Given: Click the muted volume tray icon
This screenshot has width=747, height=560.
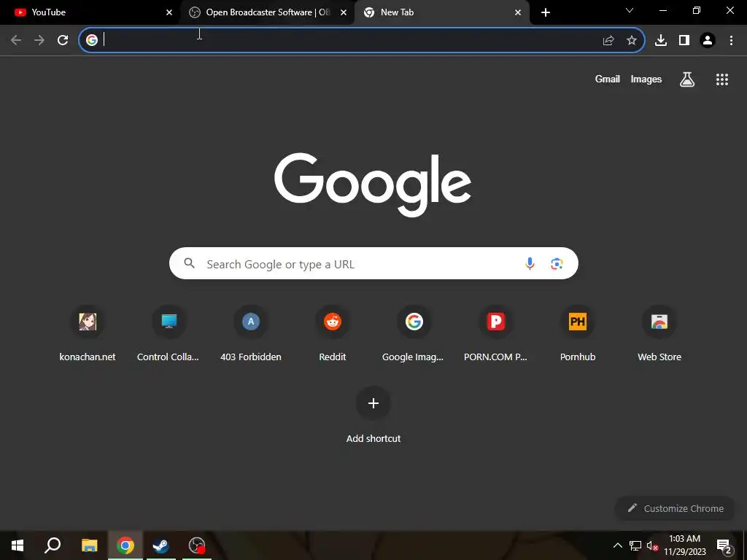Looking at the screenshot, I should tap(652, 545).
